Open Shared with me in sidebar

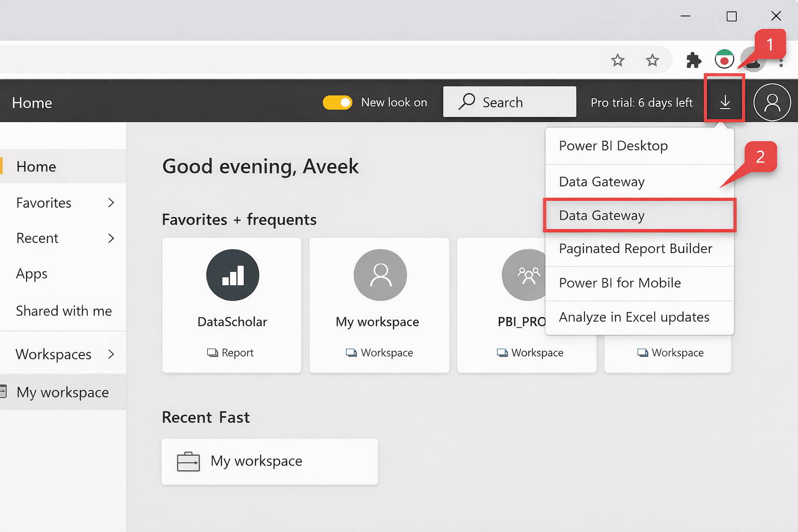pos(63,311)
